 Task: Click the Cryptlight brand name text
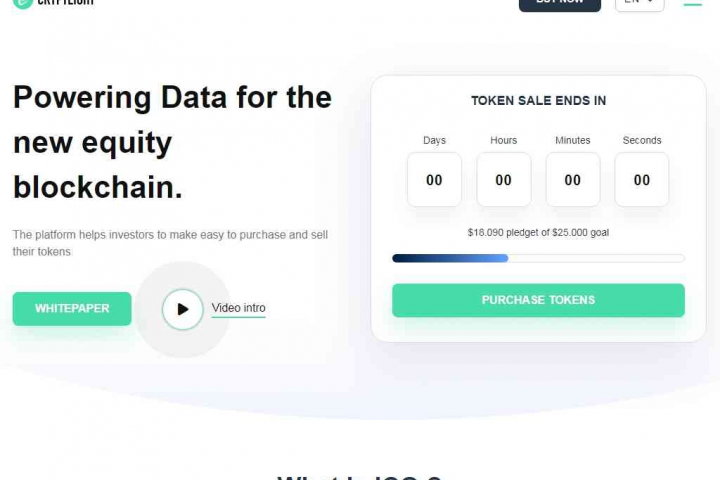pos(66,2)
